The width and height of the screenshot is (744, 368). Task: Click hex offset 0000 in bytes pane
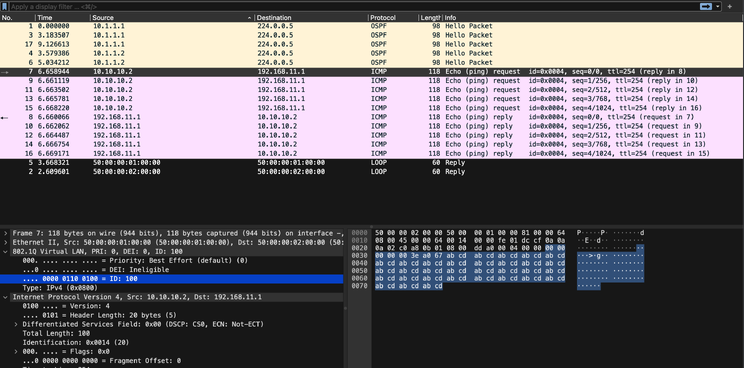(360, 233)
